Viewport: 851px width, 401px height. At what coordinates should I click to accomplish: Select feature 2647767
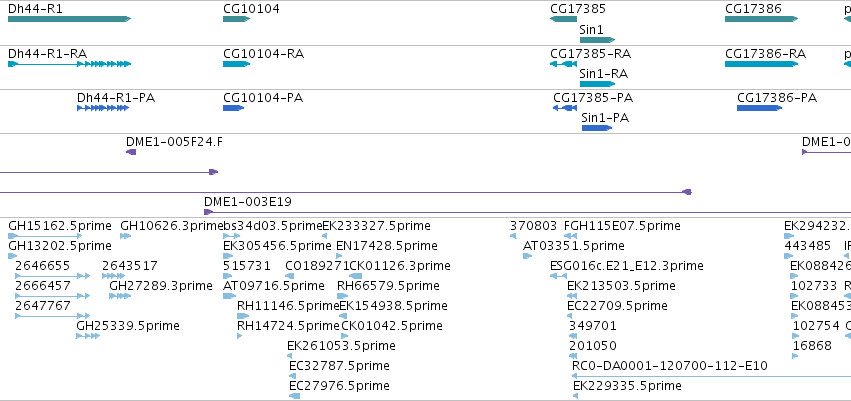52,316
